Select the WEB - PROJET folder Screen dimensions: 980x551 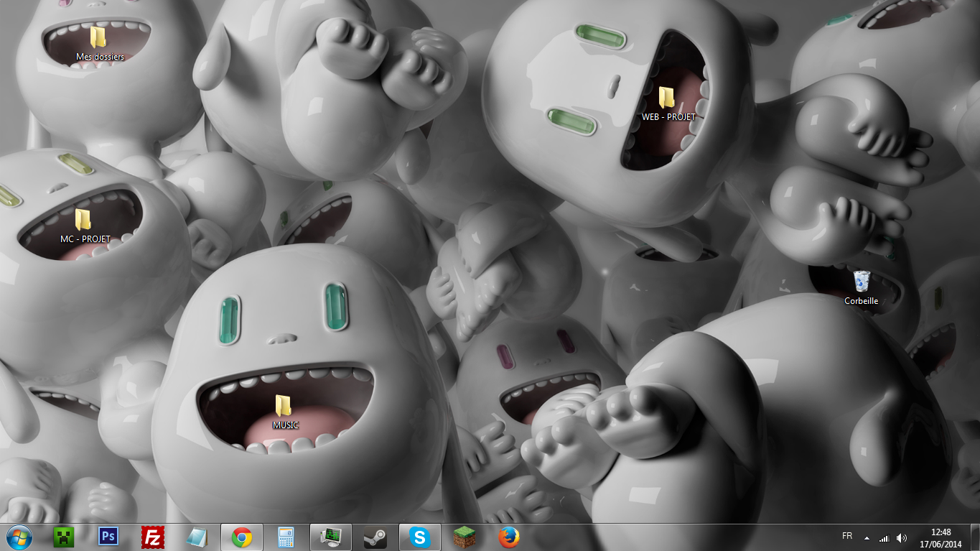point(668,103)
